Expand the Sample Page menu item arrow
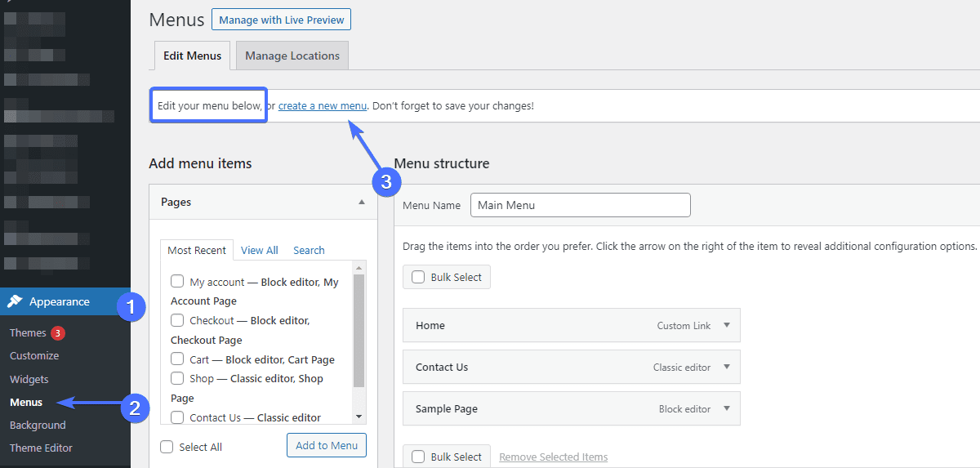The width and height of the screenshot is (980, 468). [727, 408]
